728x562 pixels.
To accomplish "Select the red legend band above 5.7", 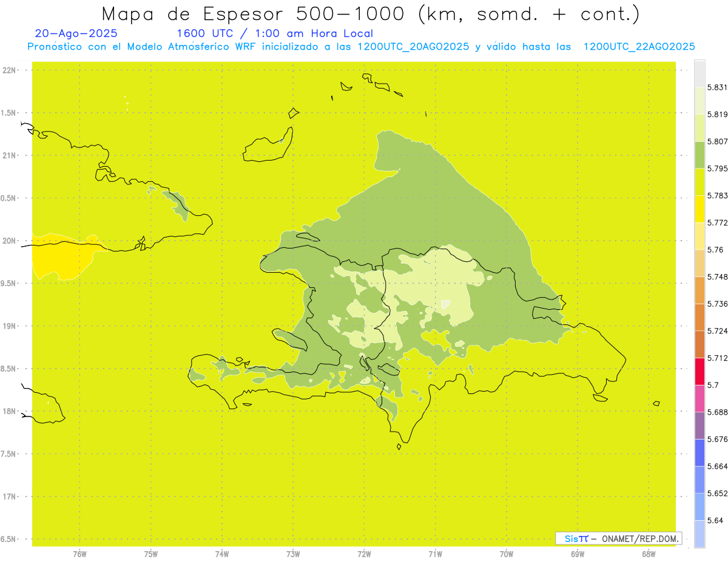I will (699, 371).
